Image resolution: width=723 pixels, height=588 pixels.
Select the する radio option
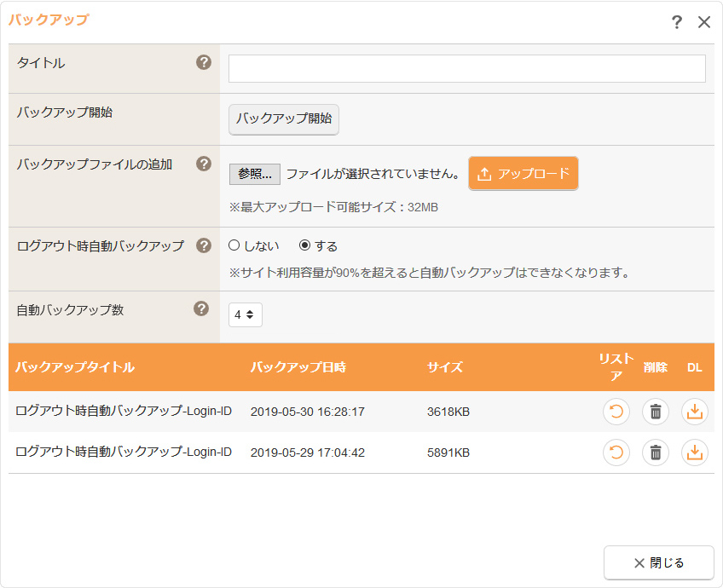pos(304,245)
